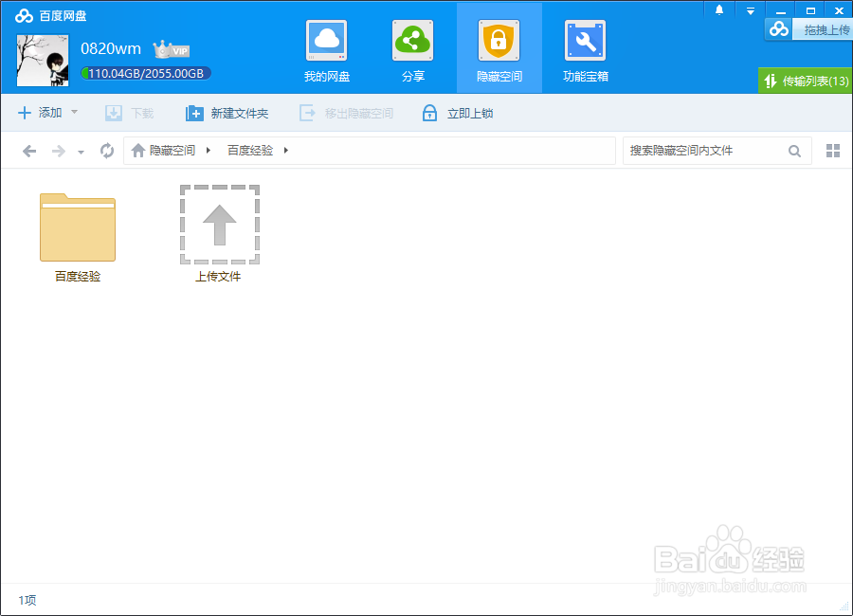Click the 百度经验 breadcrumb segment

click(x=249, y=150)
